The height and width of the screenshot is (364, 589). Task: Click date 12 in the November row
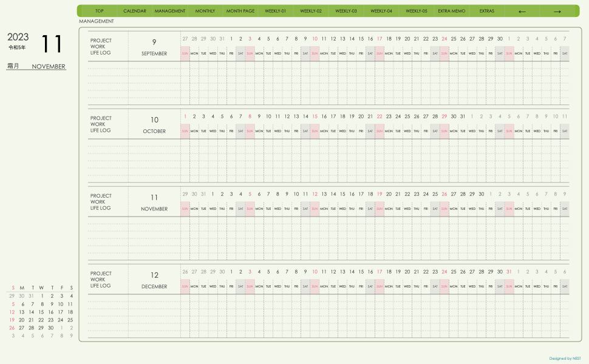[315, 194]
